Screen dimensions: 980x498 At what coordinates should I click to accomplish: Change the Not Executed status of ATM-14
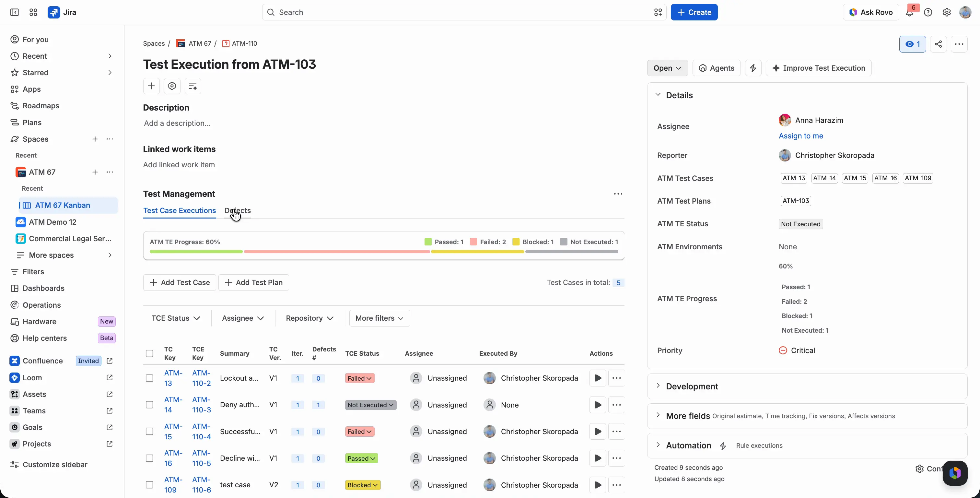tap(370, 405)
